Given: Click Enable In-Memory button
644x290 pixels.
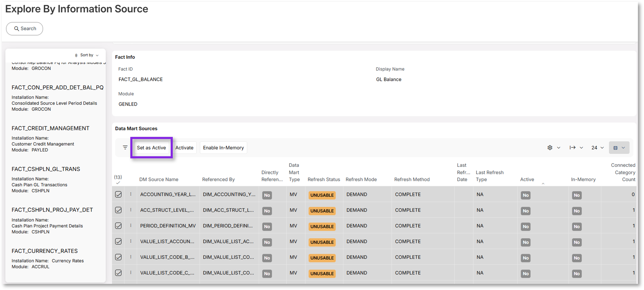Looking at the screenshot, I should pos(223,148).
